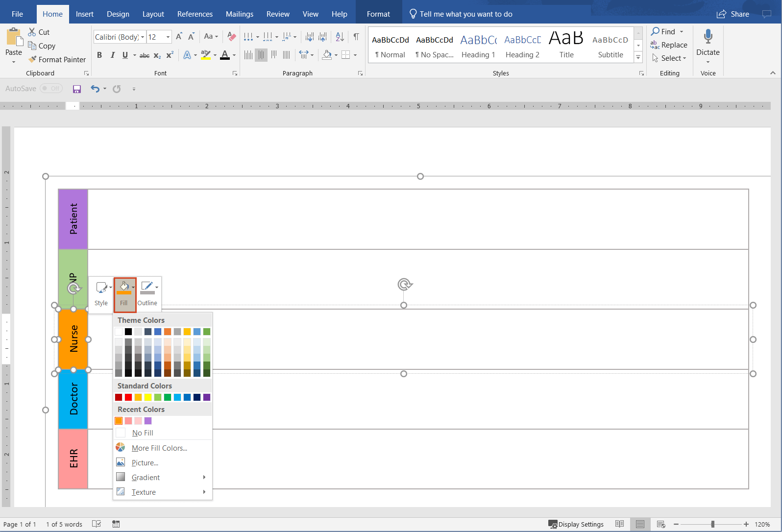The width and height of the screenshot is (782, 532).
Task: Open the font size dropdown
Action: (x=168, y=37)
